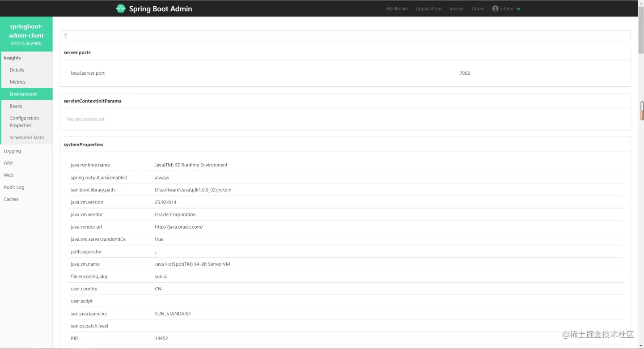Select springboot-admin-client application header
The image size is (644, 349).
coord(26,34)
